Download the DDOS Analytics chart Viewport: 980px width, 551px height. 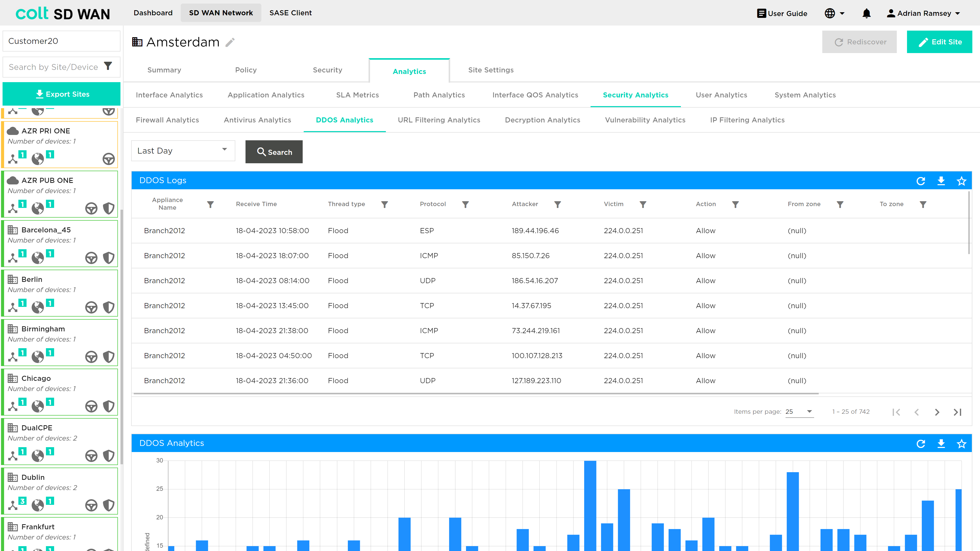point(941,443)
